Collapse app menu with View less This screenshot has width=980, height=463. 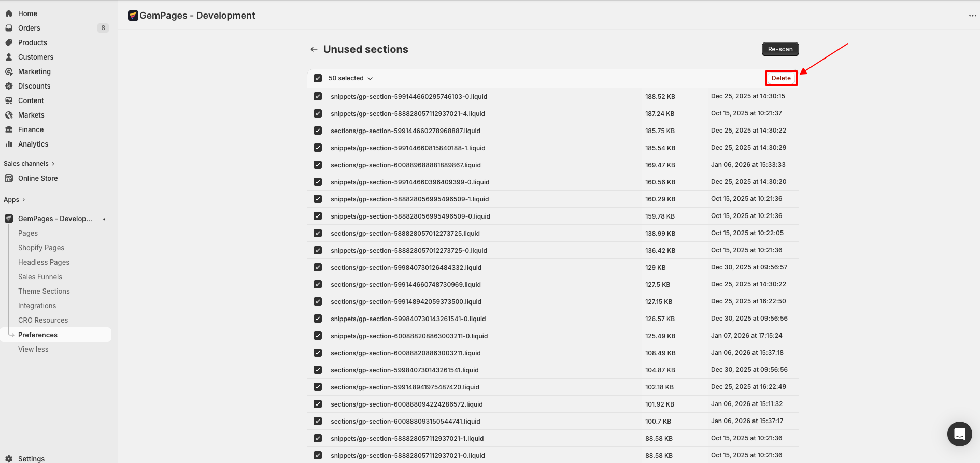point(33,349)
